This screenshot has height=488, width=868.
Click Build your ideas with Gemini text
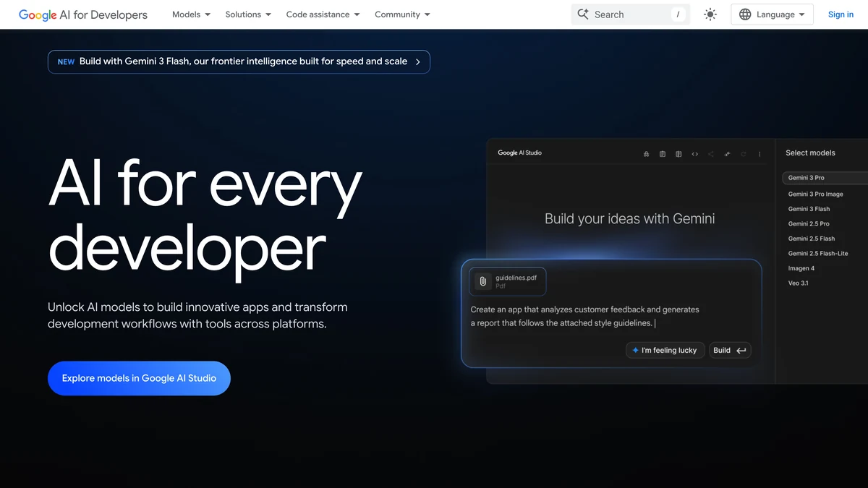[x=629, y=219]
